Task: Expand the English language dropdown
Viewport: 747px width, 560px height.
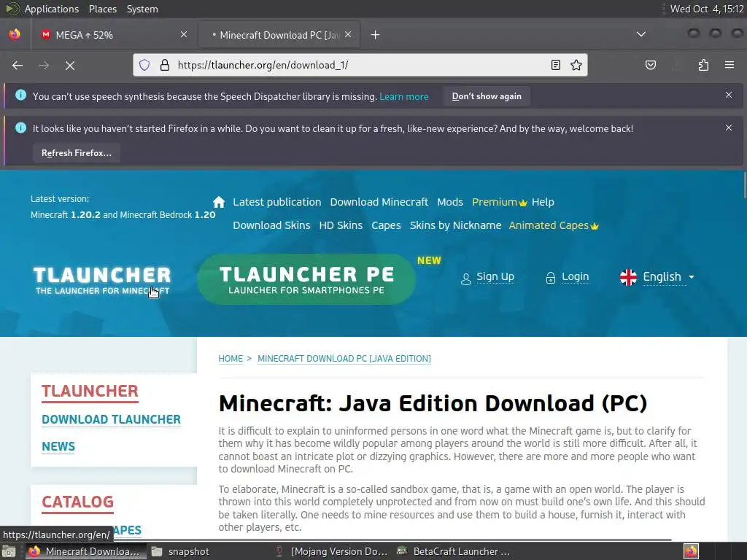Action: coord(692,277)
